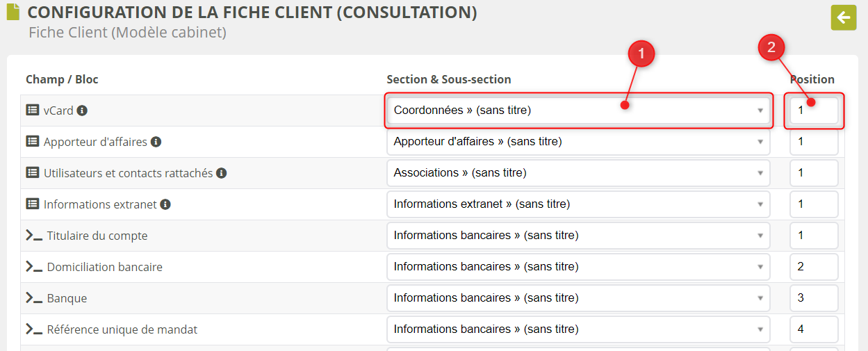Open section dropdown for Informations extranet row
Screen dimensions: 868x351
pyautogui.click(x=578, y=204)
